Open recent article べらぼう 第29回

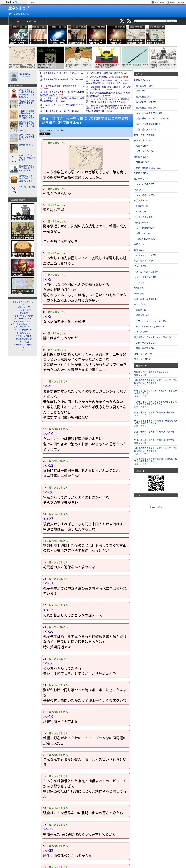click(x=27, y=186)
